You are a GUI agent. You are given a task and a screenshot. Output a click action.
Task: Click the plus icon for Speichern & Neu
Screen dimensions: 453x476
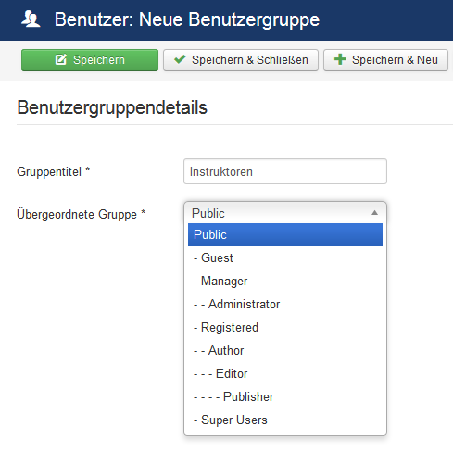coord(340,59)
